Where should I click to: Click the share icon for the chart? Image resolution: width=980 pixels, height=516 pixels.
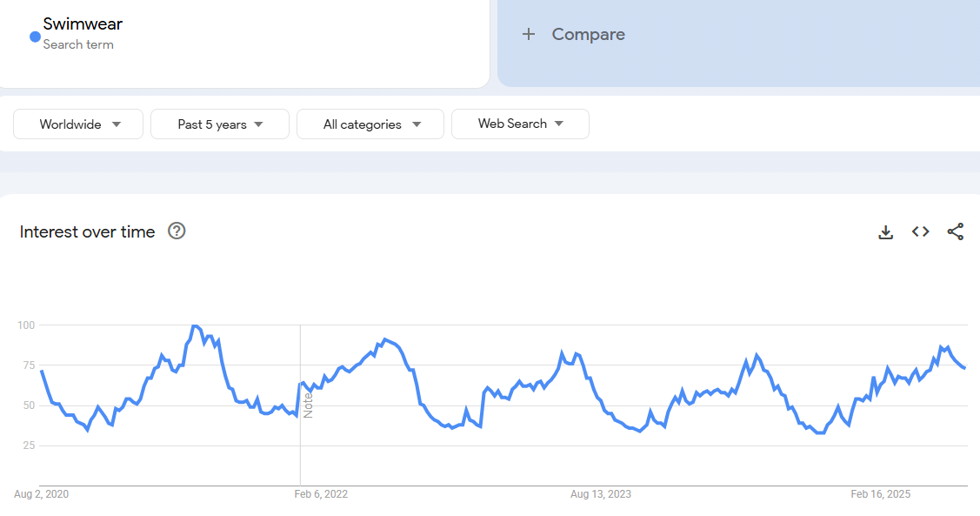(955, 231)
